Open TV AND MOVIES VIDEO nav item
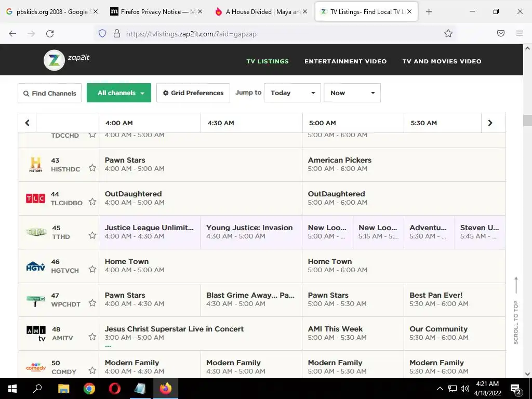 pyautogui.click(x=442, y=61)
